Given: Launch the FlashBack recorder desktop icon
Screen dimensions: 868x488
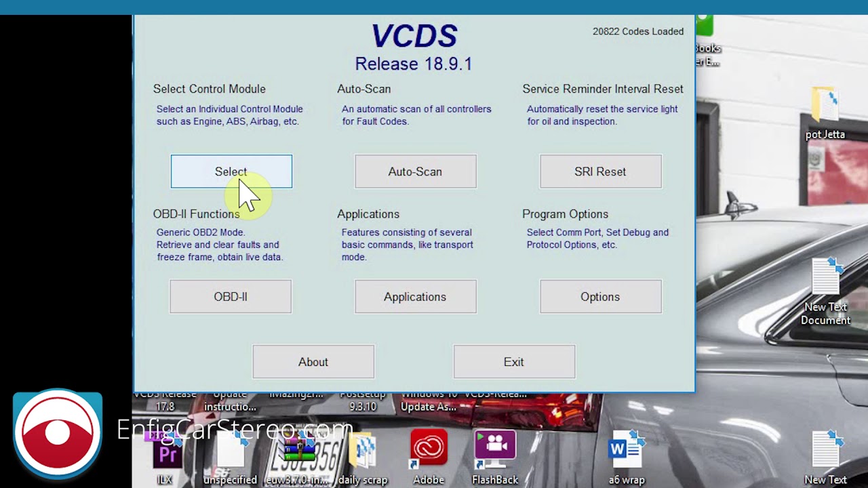Looking at the screenshot, I should coord(495,457).
